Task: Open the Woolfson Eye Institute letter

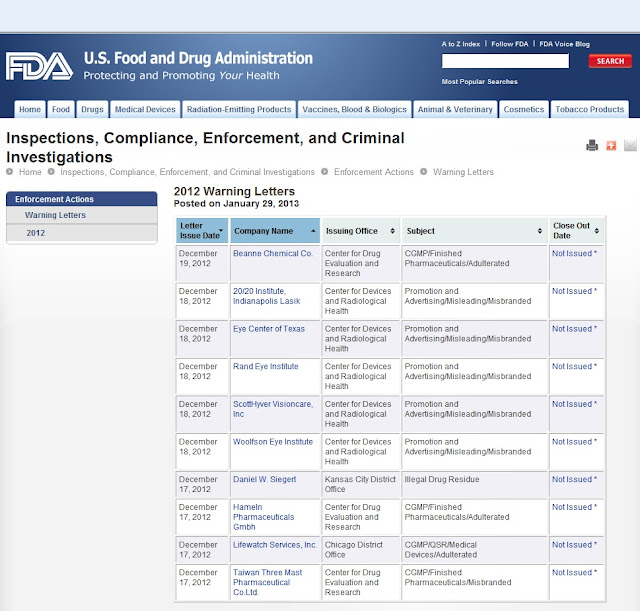Action: pos(273,442)
